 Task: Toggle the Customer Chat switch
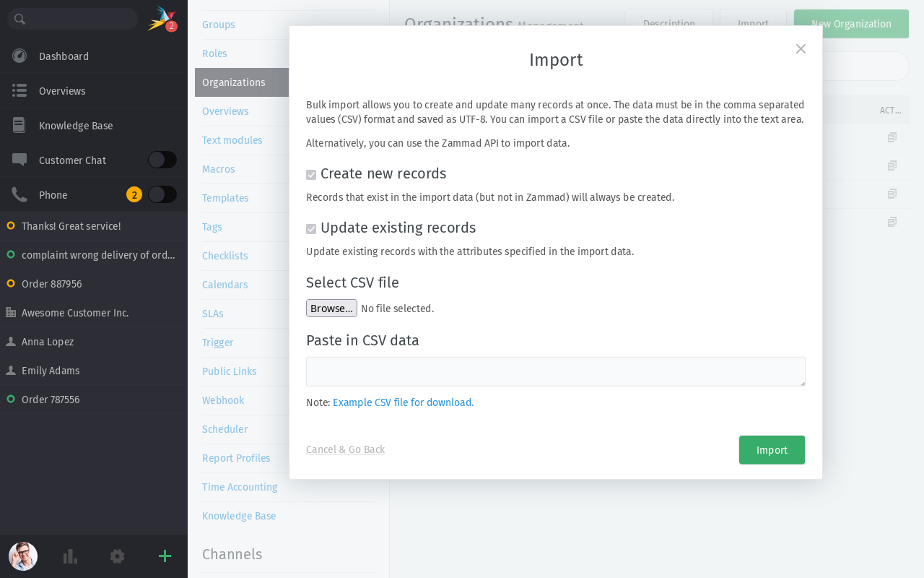(x=162, y=160)
